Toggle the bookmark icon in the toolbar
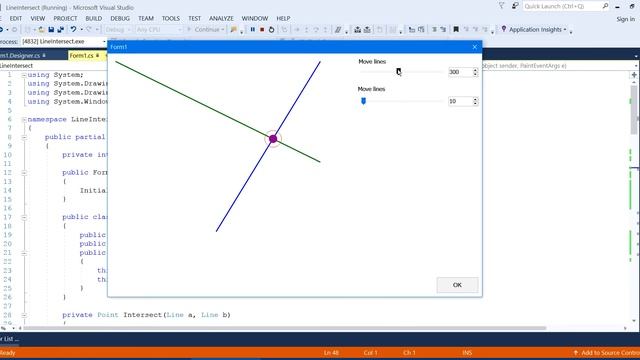 456,29
